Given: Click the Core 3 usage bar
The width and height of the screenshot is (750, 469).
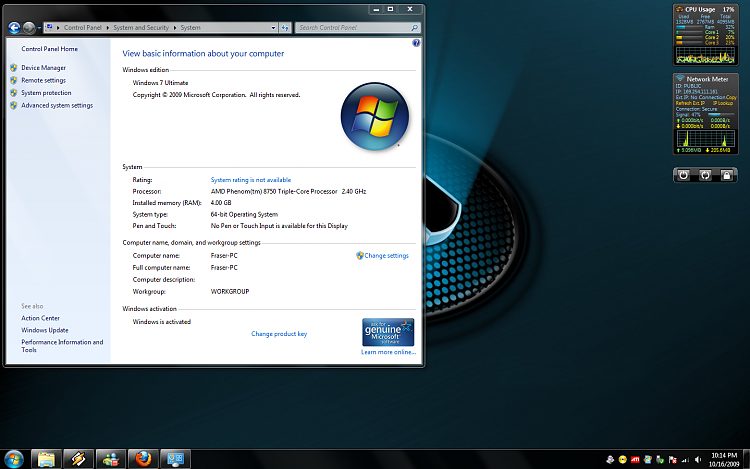Looking at the screenshot, I should coord(689,43).
